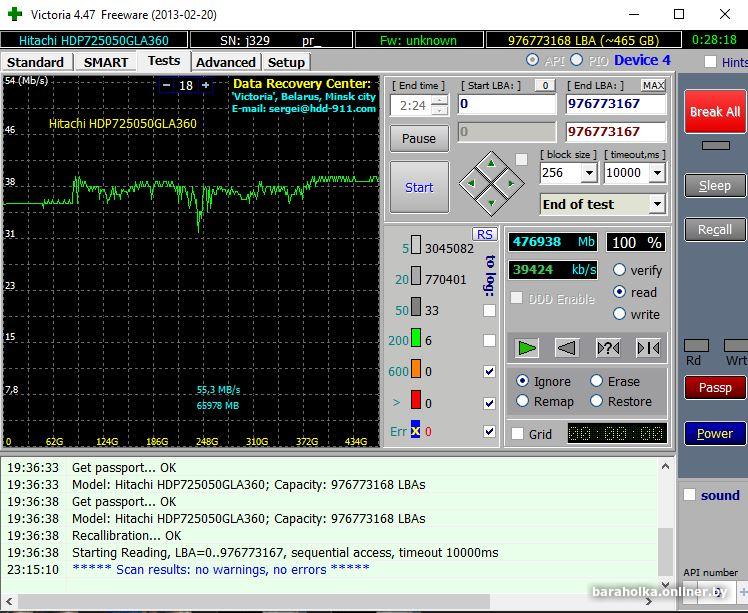Click minus to decrease graph scale 18

click(x=166, y=85)
